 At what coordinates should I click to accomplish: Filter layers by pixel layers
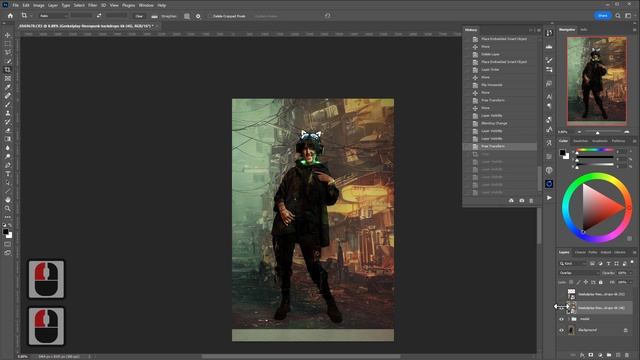pyautogui.click(x=592, y=264)
